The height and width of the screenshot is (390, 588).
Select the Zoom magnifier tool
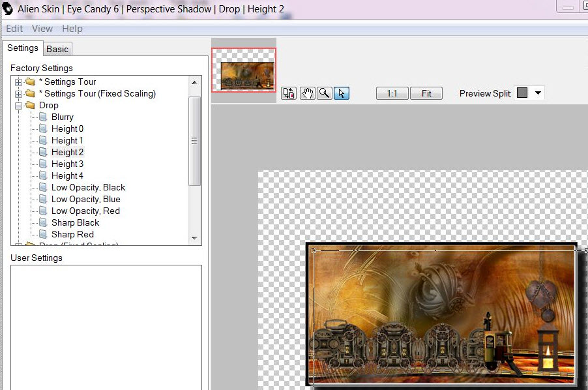(x=325, y=93)
